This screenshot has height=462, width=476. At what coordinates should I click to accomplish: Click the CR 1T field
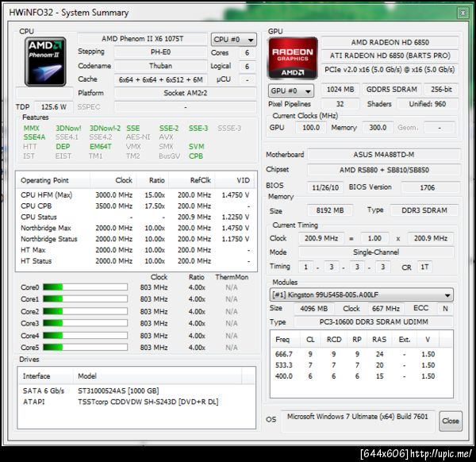click(424, 267)
